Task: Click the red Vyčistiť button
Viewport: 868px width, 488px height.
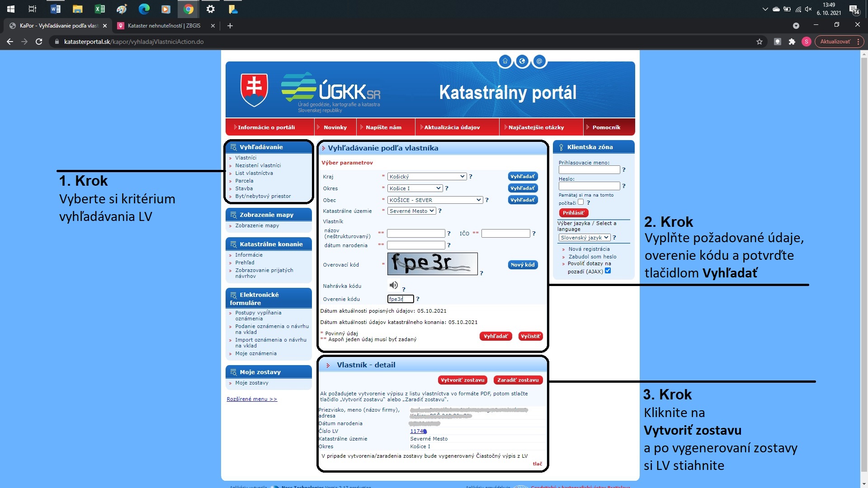Action: 530,336
